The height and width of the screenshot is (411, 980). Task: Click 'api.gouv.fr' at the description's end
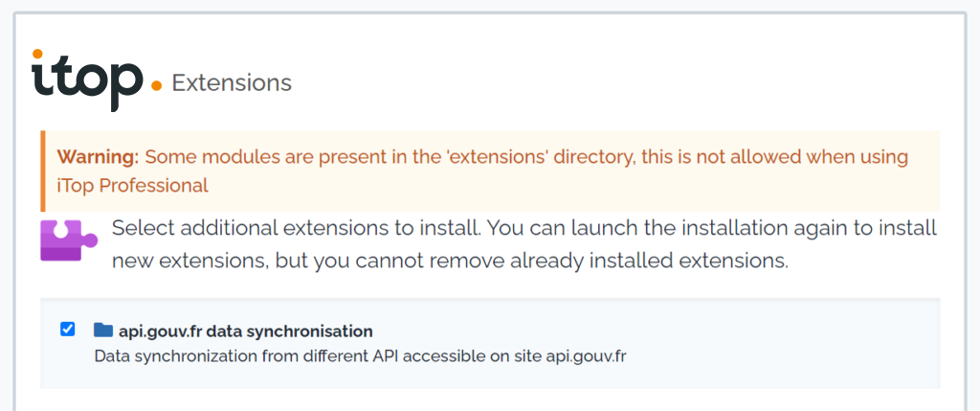point(587,356)
